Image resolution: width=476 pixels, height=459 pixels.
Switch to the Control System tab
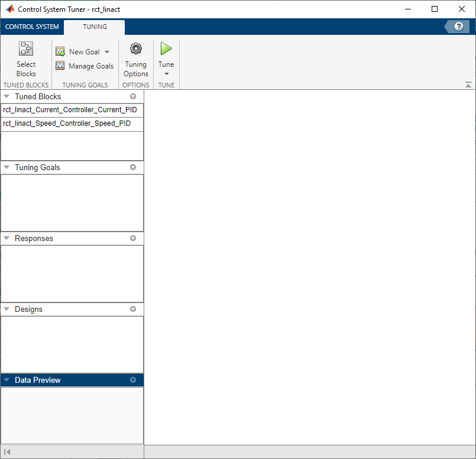point(32,27)
